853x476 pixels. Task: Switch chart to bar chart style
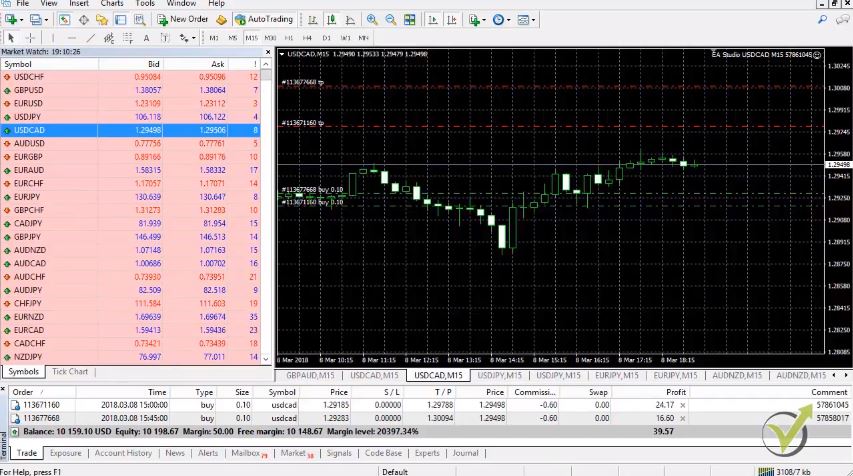pos(313,20)
